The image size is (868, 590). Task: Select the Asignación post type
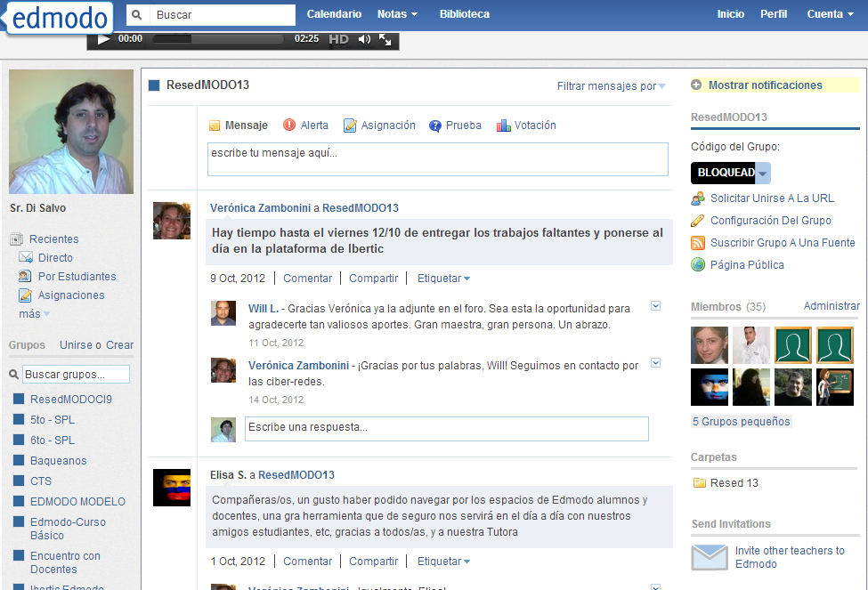click(379, 125)
